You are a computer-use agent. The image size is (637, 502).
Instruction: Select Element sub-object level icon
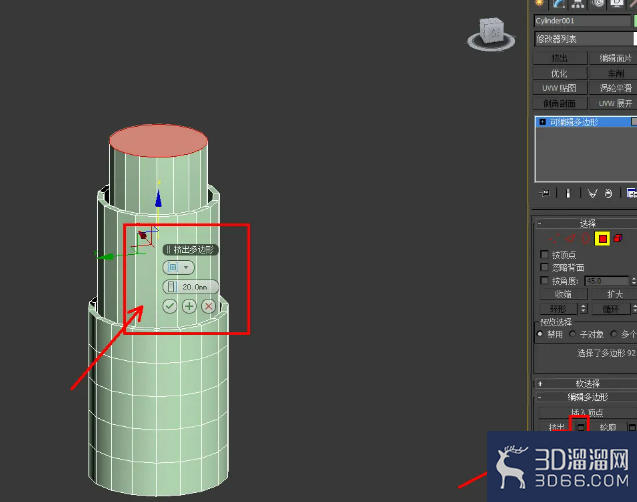[618, 238]
